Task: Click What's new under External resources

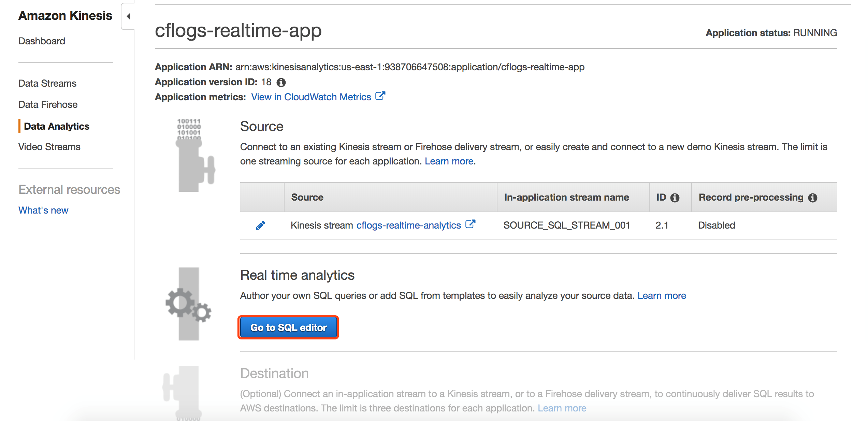Action: pos(43,210)
